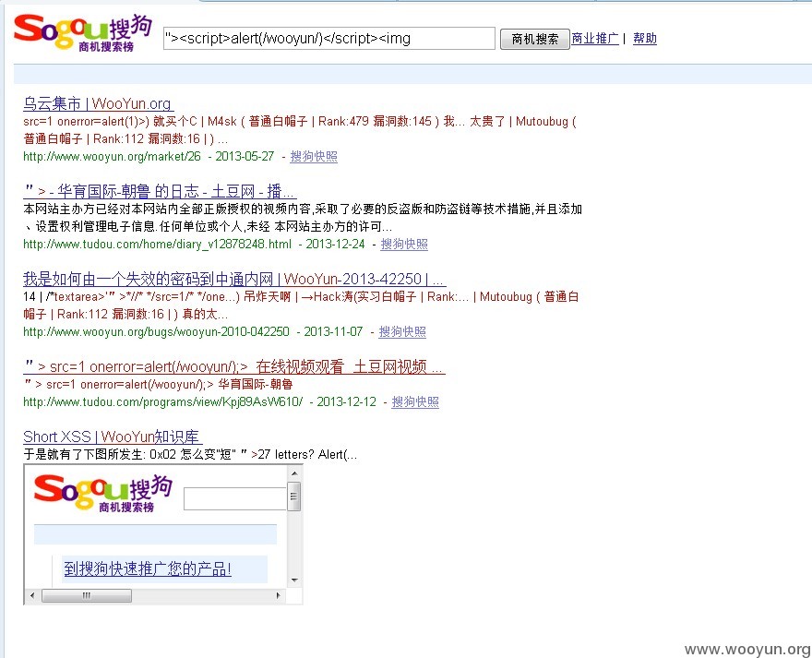Open result 我是如何由一个失效的密码到中通内网
The image size is (812, 658).
click(234, 279)
